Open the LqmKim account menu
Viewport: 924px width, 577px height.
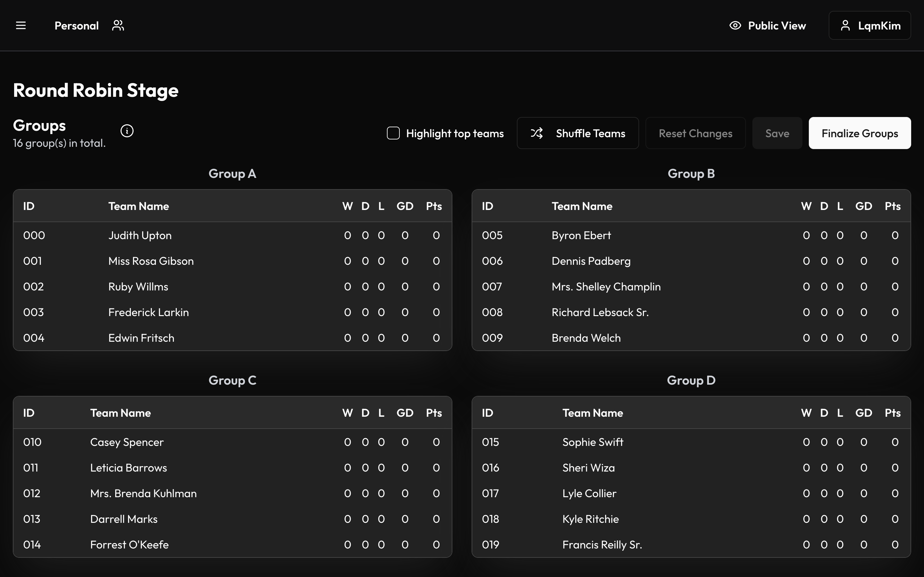tap(870, 26)
